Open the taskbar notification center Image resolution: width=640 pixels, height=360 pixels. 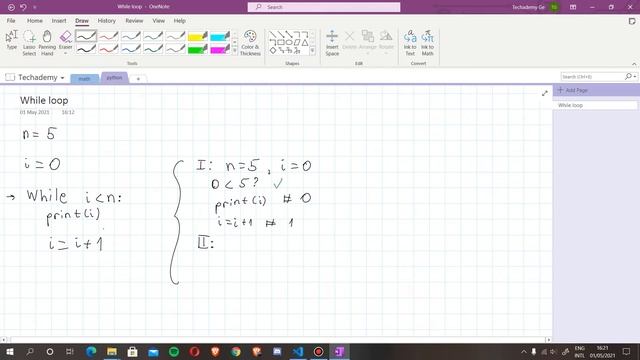click(x=627, y=351)
